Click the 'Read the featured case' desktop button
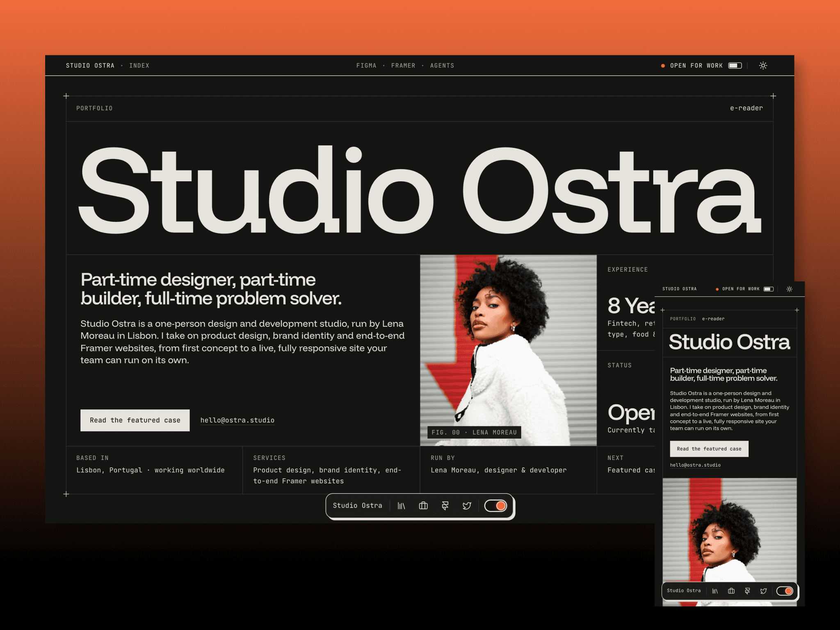 tap(135, 420)
